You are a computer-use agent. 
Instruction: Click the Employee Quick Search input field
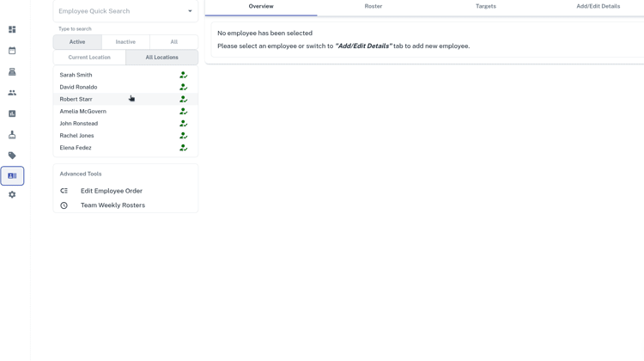pyautogui.click(x=118, y=11)
